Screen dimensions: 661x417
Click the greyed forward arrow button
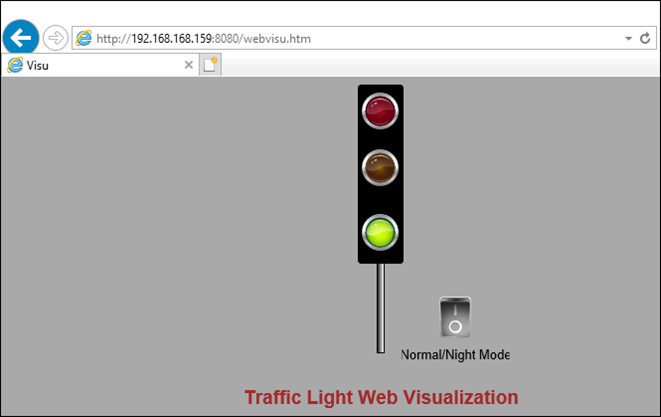[x=55, y=38]
